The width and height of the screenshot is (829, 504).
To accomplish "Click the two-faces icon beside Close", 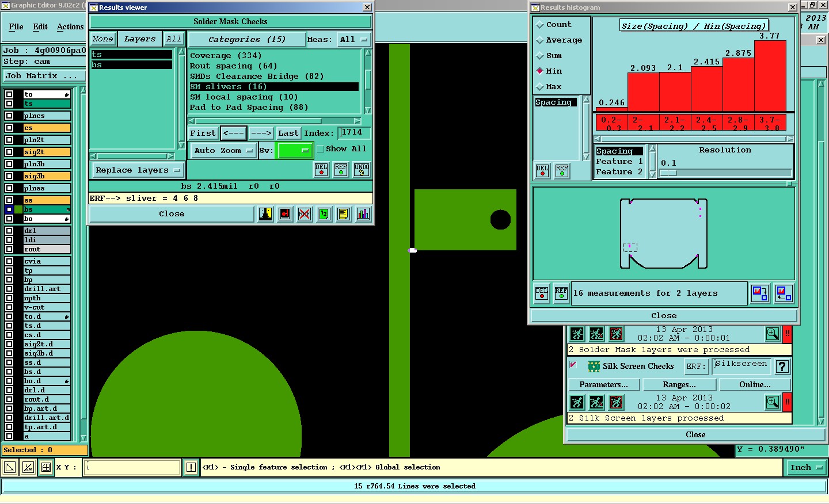I will (265, 214).
